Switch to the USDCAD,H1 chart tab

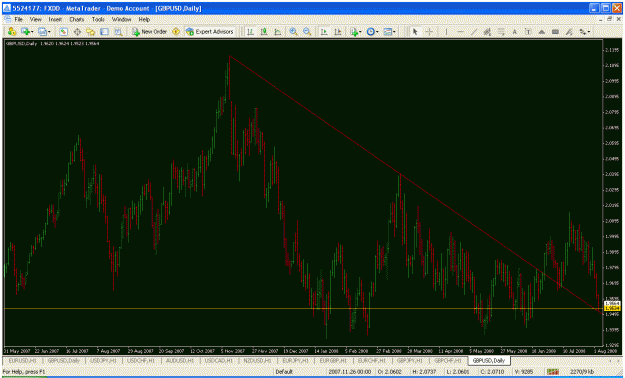[219, 360]
